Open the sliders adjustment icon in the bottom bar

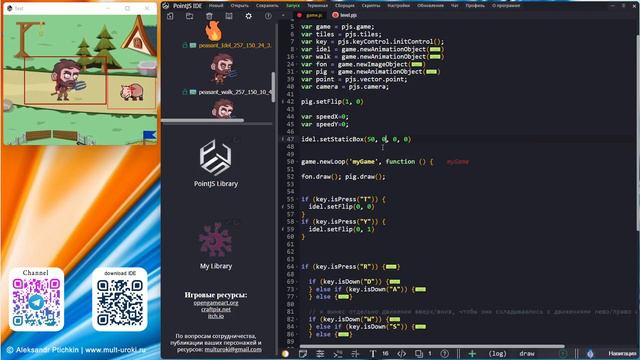point(320,353)
